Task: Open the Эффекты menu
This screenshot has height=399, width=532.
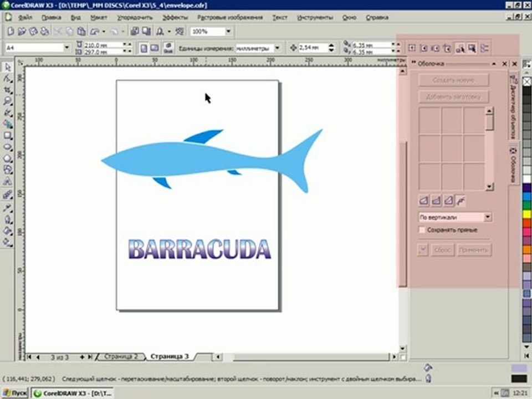Action: point(175,17)
